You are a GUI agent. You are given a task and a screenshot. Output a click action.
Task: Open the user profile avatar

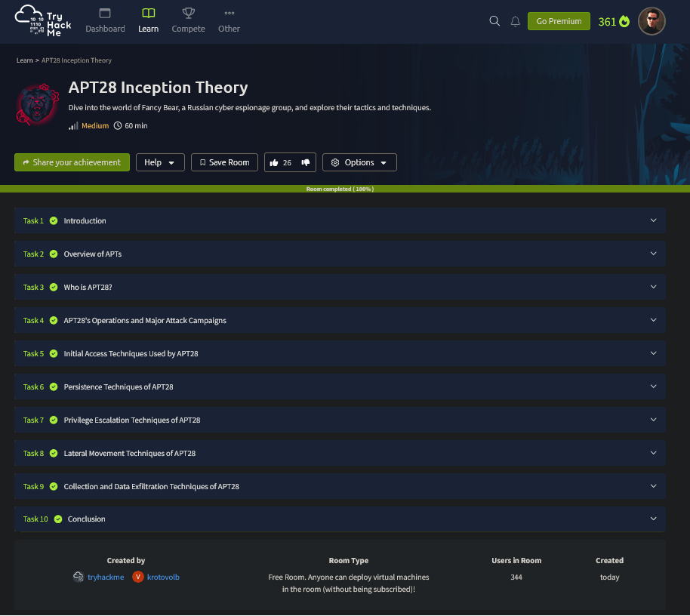click(651, 21)
